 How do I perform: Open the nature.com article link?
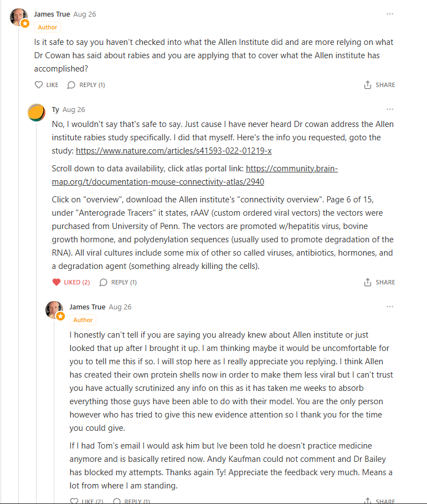point(174,151)
